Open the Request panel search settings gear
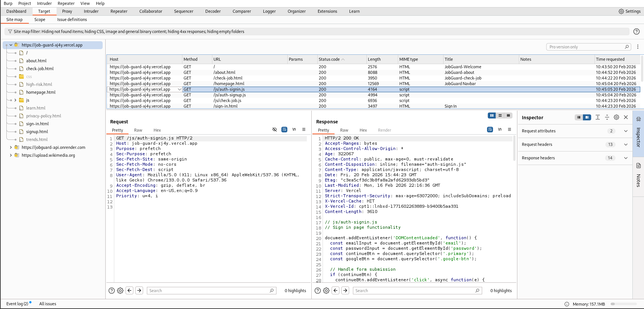 click(x=120, y=291)
